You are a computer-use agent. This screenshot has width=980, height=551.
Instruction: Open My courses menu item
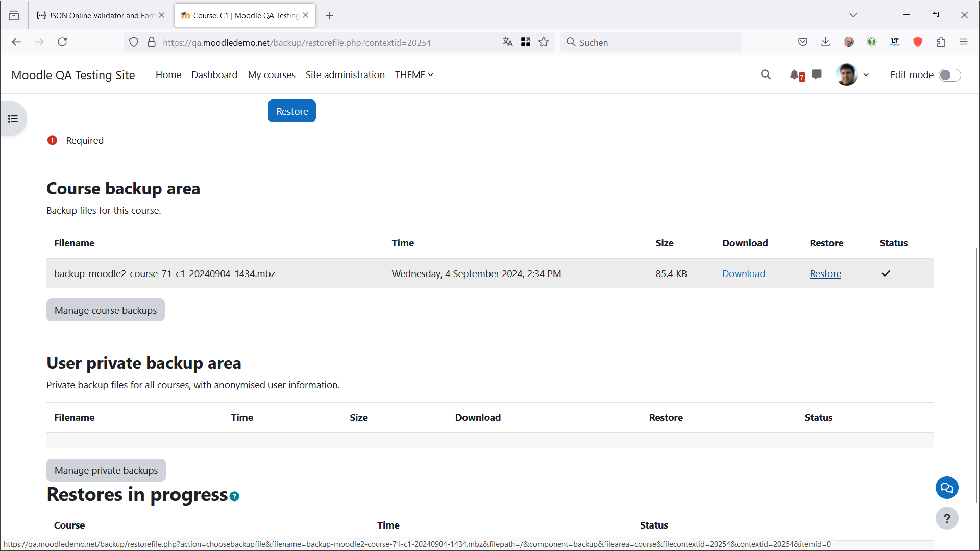click(x=272, y=74)
